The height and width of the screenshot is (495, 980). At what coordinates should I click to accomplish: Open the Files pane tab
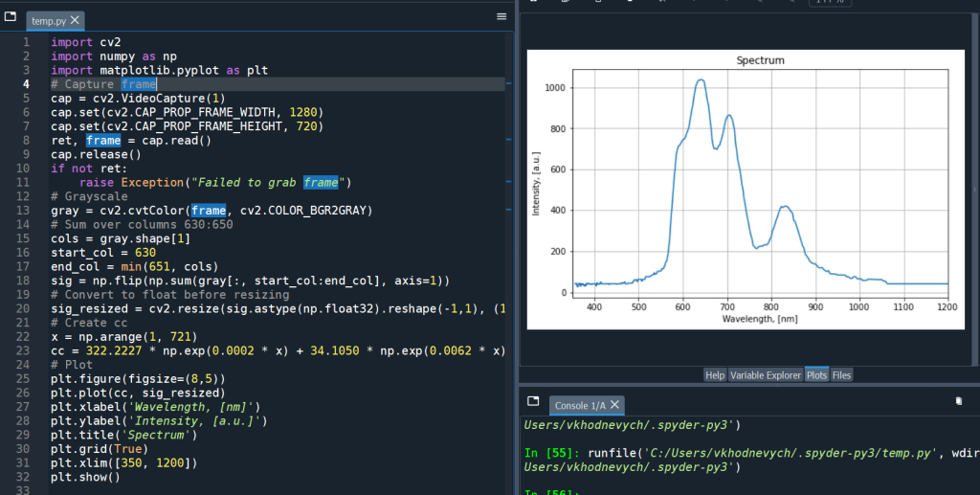[x=841, y=375]
